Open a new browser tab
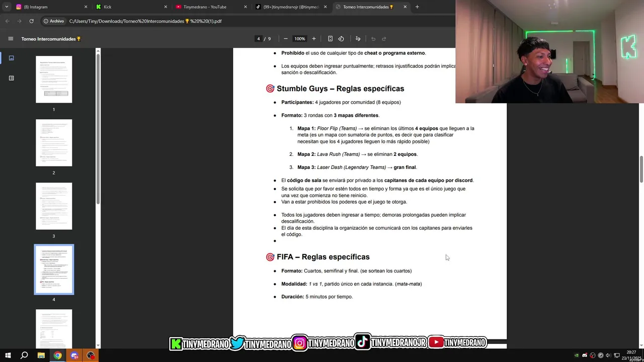 click(x=417, y=7)
